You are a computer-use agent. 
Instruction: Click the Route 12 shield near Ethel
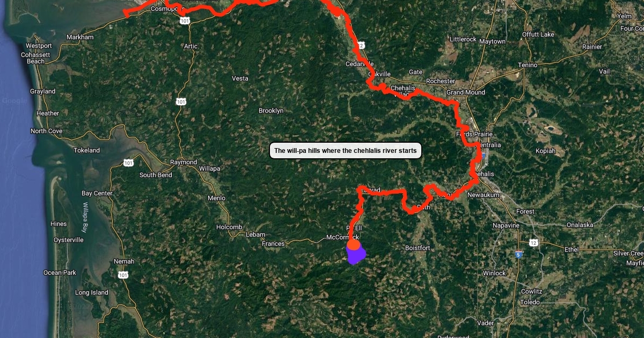point(534,243)
